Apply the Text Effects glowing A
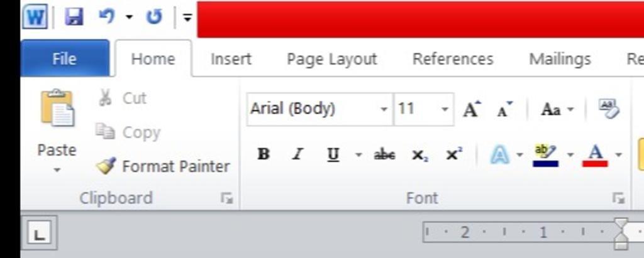 (x=499, y=155)
